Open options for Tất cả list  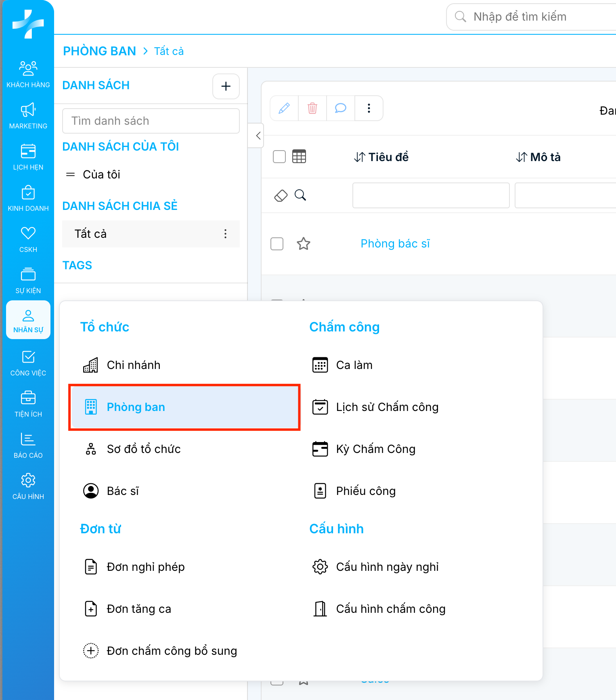coord(225,234)
